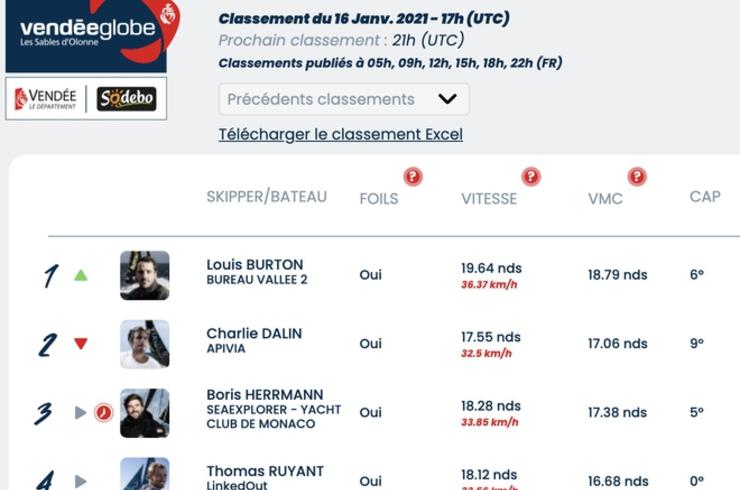Click the Vendée Globe logo

click(92, 36)
